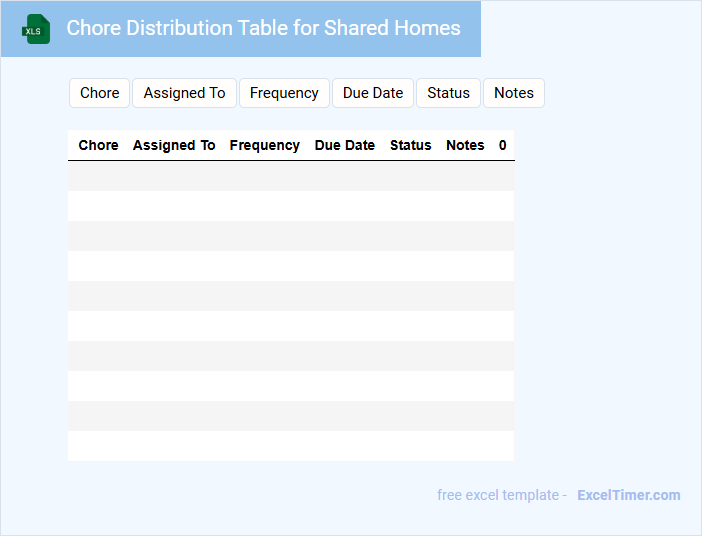This screenshot has height=536, width=702.
Task: Click the Assigned To table column header
Action: [x=174, y=145]
